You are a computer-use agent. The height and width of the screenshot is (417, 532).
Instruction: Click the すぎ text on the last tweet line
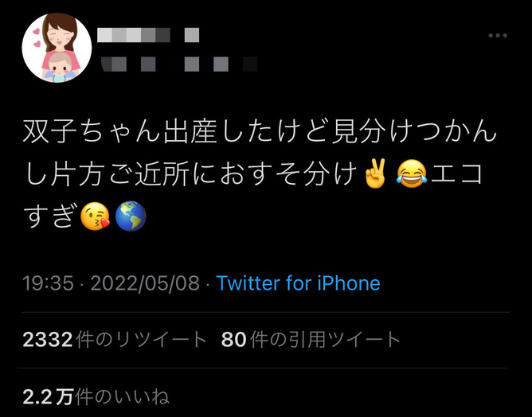click(x=49, y=216)
